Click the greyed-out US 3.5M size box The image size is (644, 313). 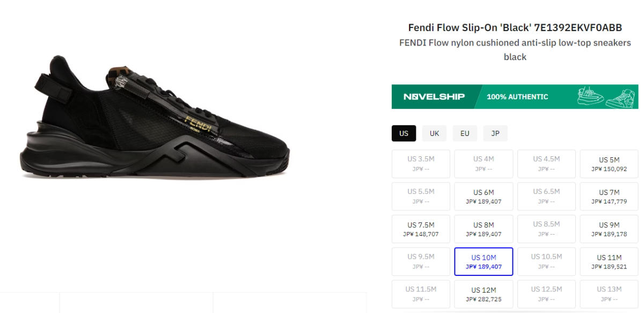pos(421,164)
